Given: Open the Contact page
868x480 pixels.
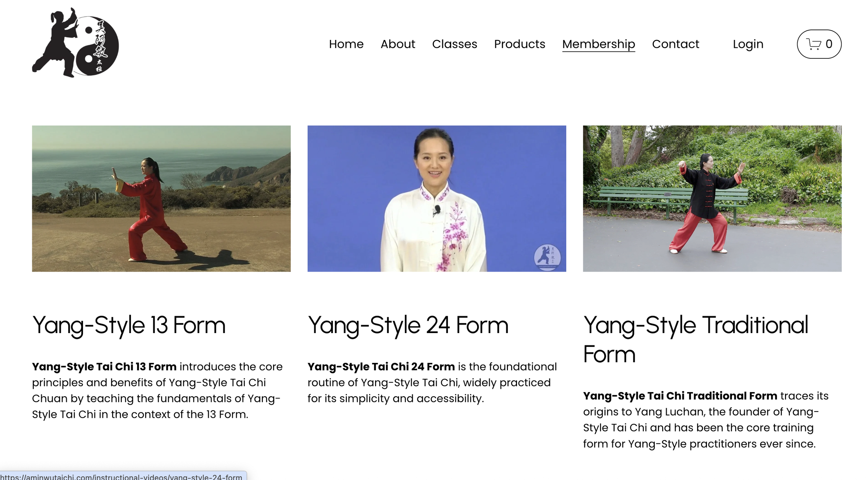Looking at the screenshot, I should (675, 44).
